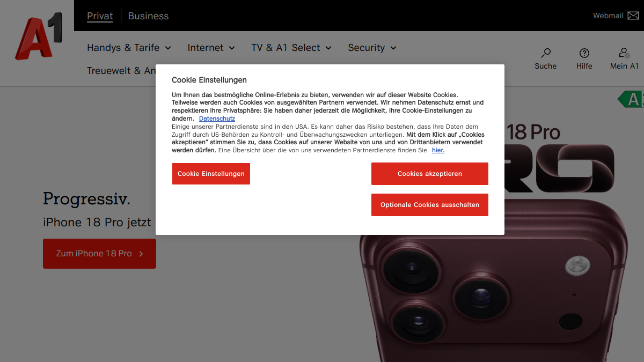
Task: Expand the Handys & Tarife menu
Action: pos(129,48)
